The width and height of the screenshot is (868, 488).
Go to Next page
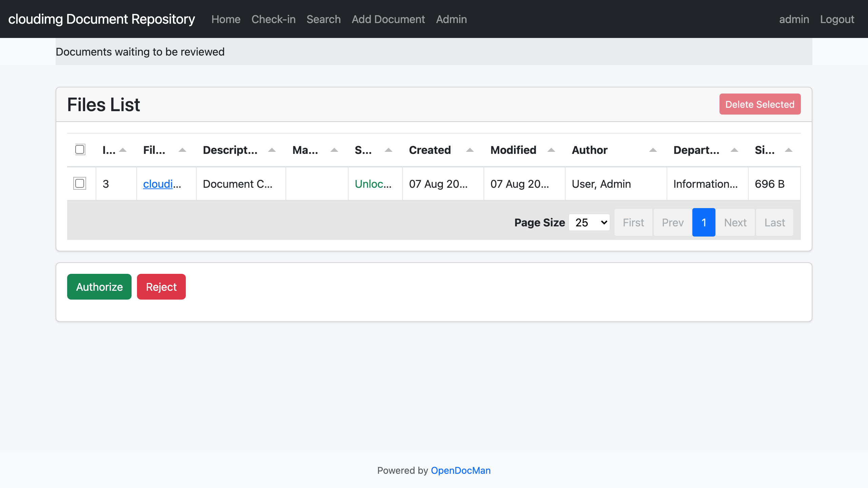tap(735, 222)
